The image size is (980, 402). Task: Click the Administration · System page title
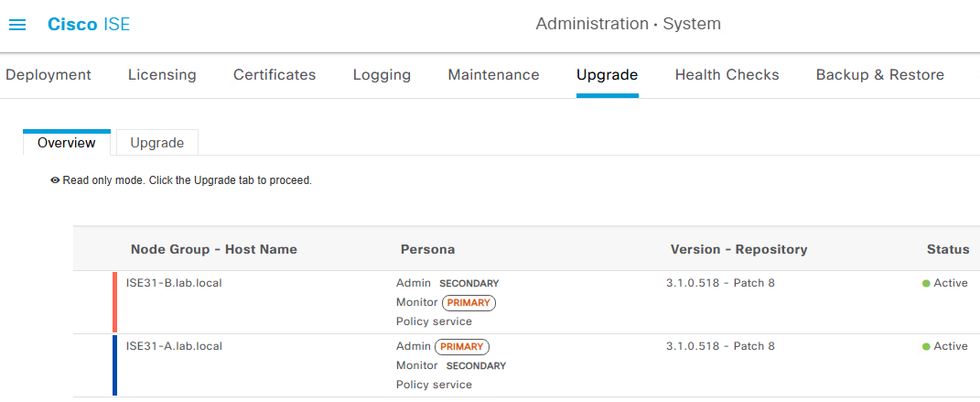(x=628, y=25)
